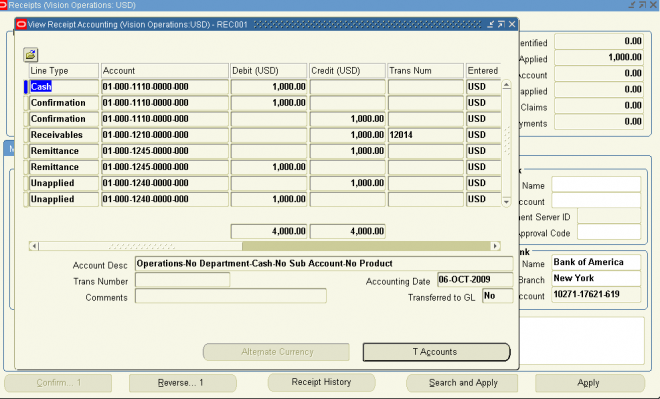
Task: Click the second Unapplied line type cell
Action: coord(63,199)
